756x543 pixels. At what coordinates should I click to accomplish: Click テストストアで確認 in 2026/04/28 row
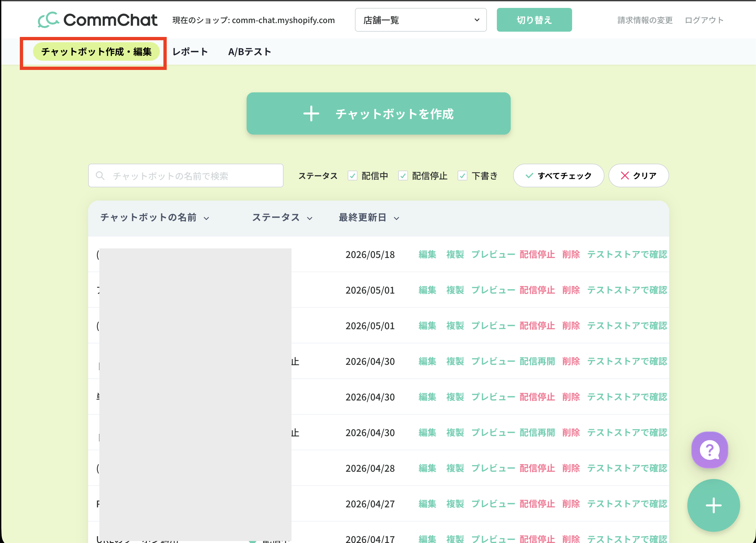[627, 468]
